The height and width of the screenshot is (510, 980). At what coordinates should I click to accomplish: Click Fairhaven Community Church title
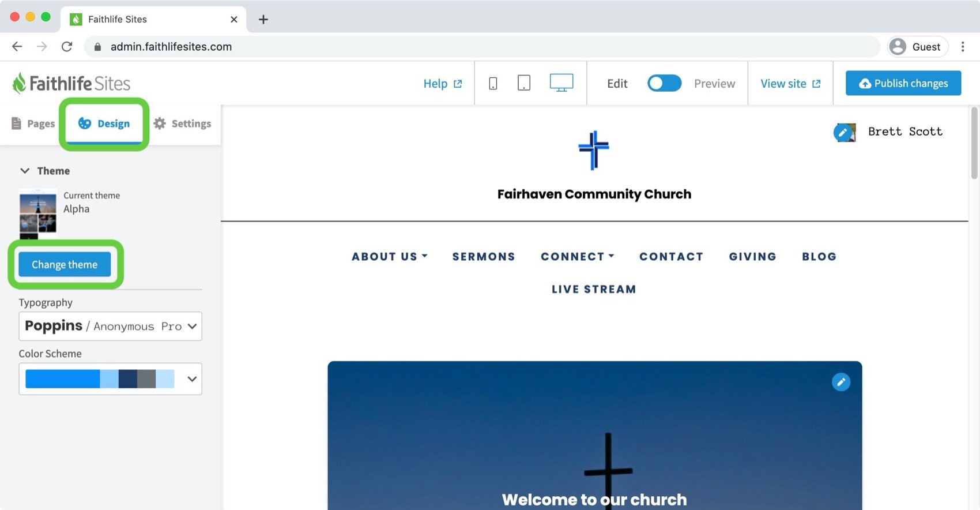pyautogui.click(x=594, y=194)
